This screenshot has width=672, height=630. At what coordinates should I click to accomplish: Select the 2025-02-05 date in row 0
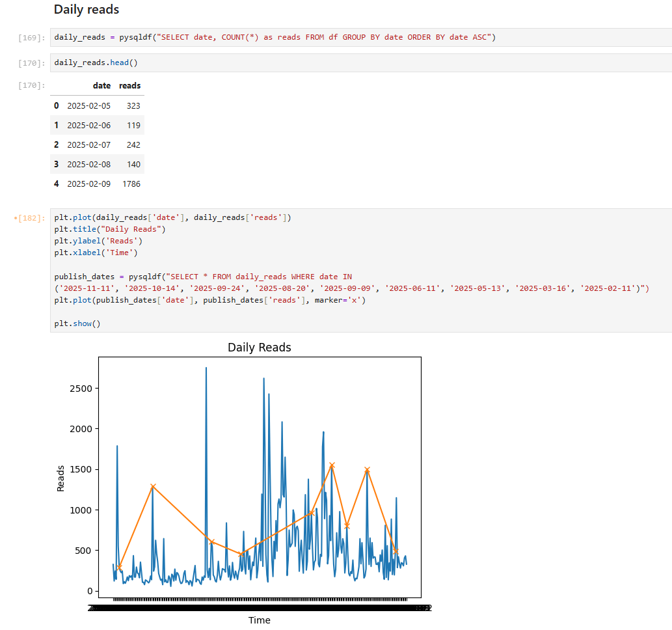[x=88, y=105]
